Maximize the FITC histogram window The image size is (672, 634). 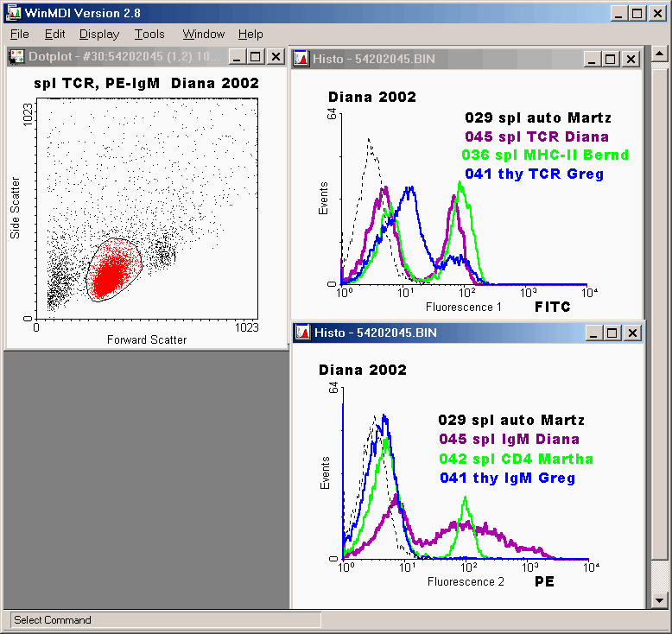(x=611, y=59)
